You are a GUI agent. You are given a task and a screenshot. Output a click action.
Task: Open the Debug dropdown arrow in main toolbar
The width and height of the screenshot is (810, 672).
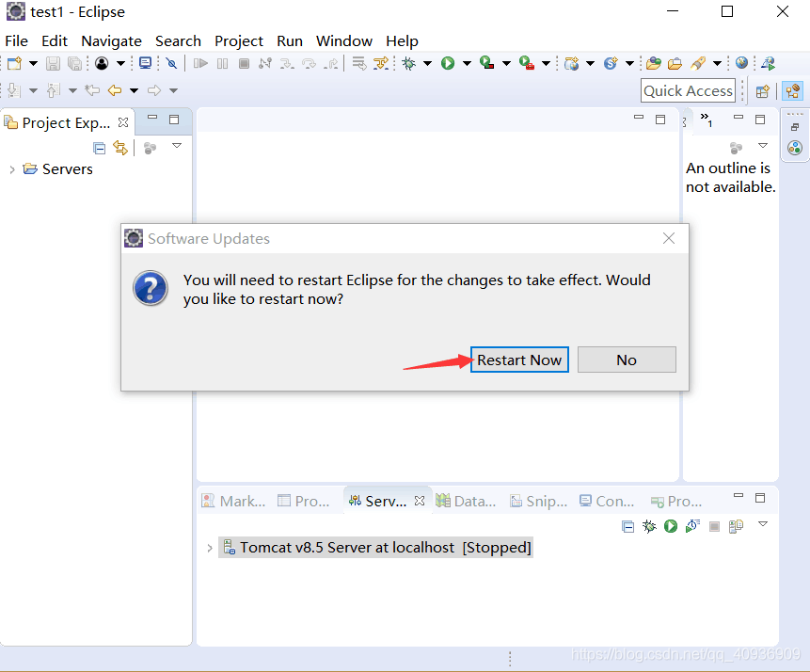(428, 64)
